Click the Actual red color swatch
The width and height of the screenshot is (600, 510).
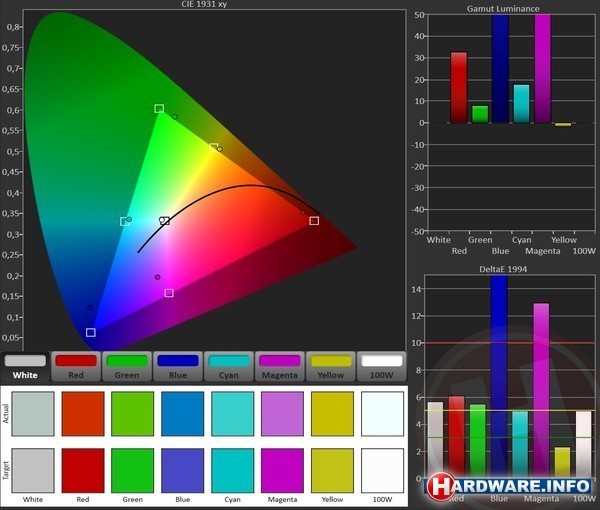82,412
